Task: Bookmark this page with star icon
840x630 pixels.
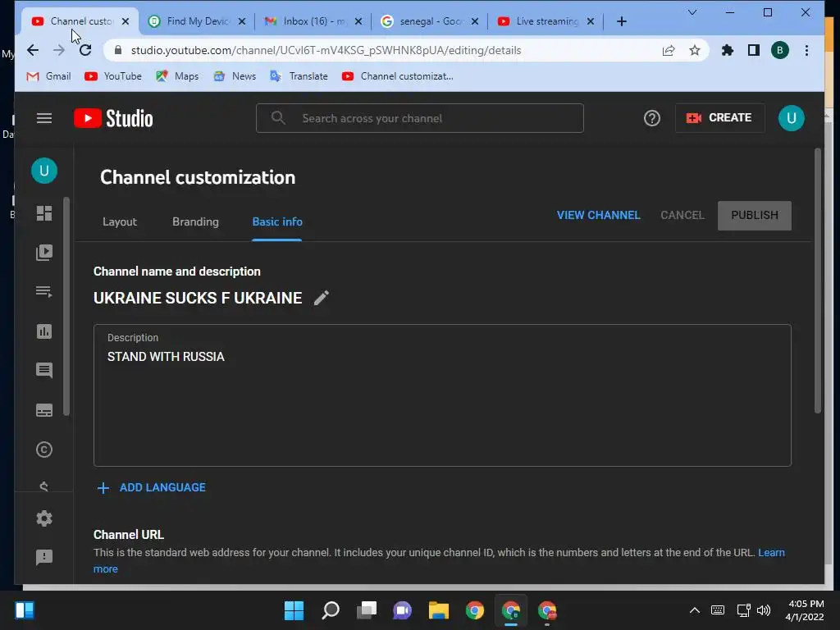Action: tap(694, 50)
